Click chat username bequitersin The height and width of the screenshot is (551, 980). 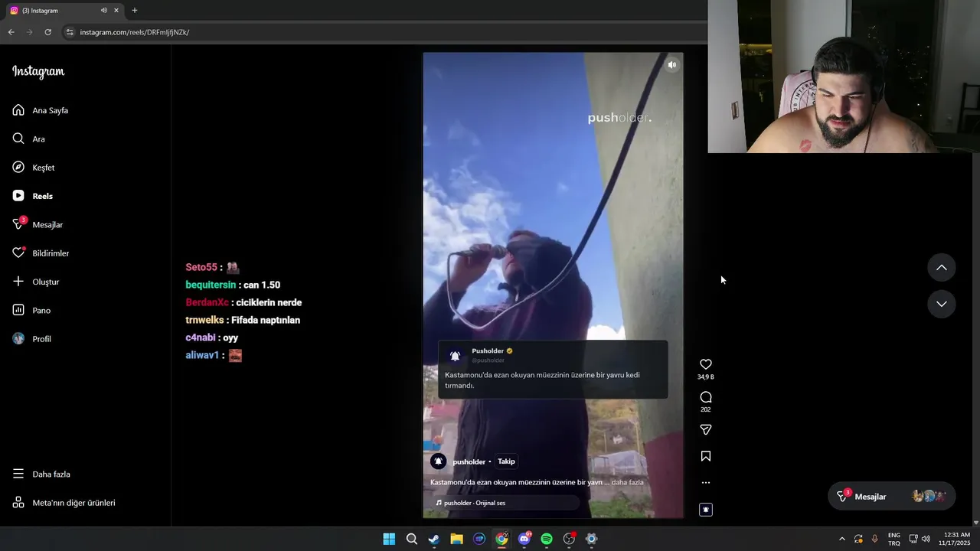[211, 285]
